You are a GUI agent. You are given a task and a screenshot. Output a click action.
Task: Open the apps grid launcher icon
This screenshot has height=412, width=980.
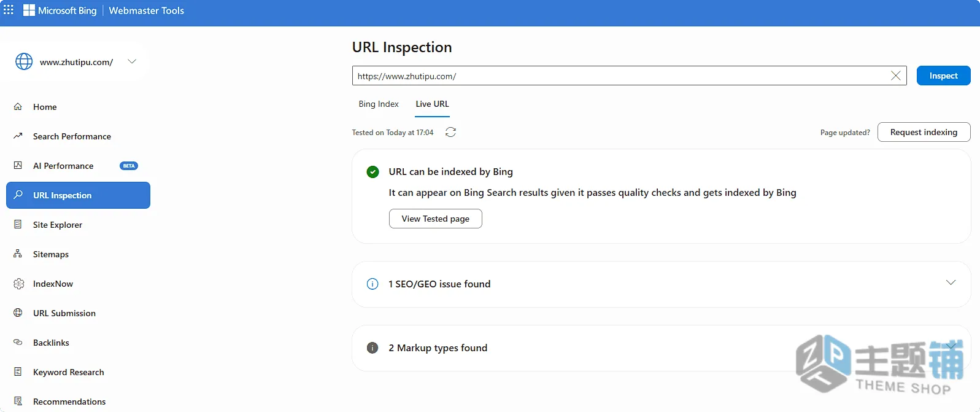point(9,10)
